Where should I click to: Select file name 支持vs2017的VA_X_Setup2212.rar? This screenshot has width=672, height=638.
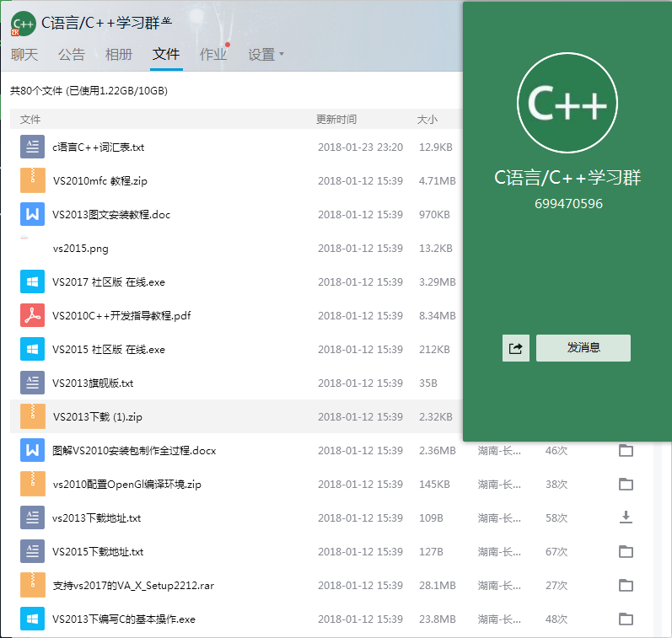[133, 586]
